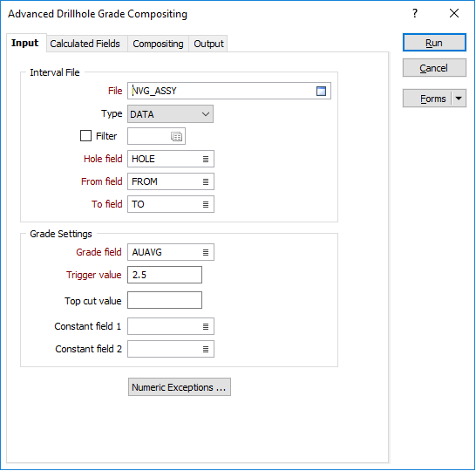
Task: Open From field list icon
Action: pos(206,181)
